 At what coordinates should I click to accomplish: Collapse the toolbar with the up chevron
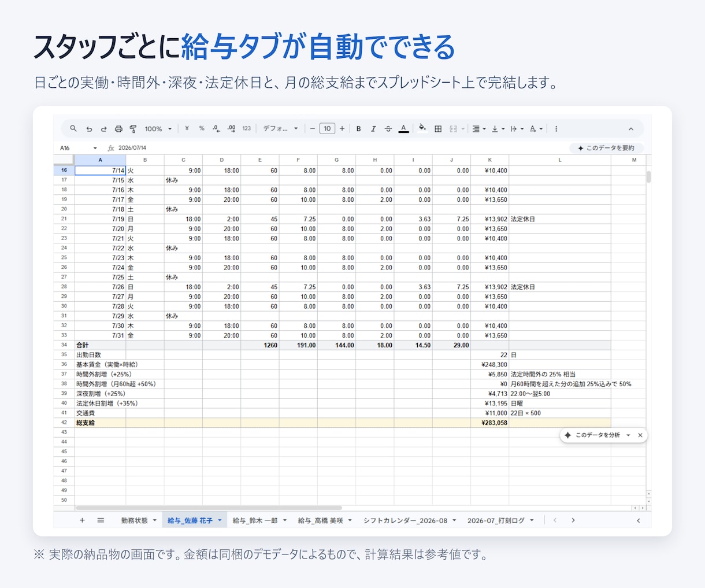(631, 129)
